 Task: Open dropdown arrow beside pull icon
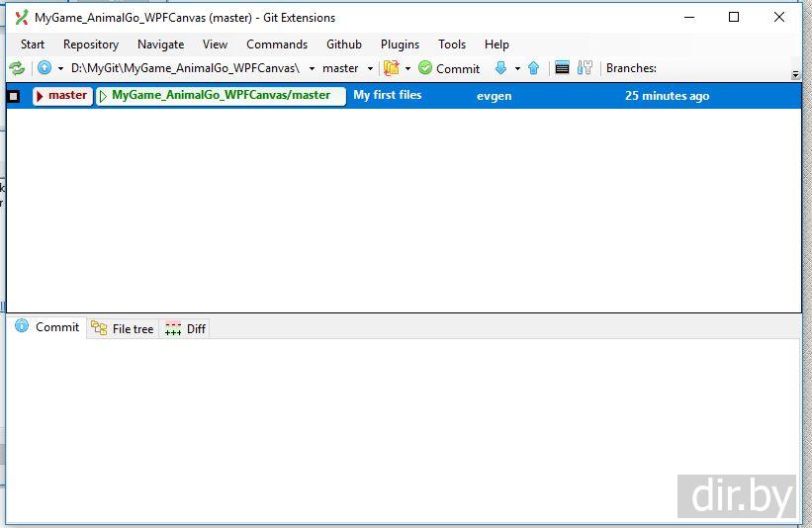pos(517,68)
